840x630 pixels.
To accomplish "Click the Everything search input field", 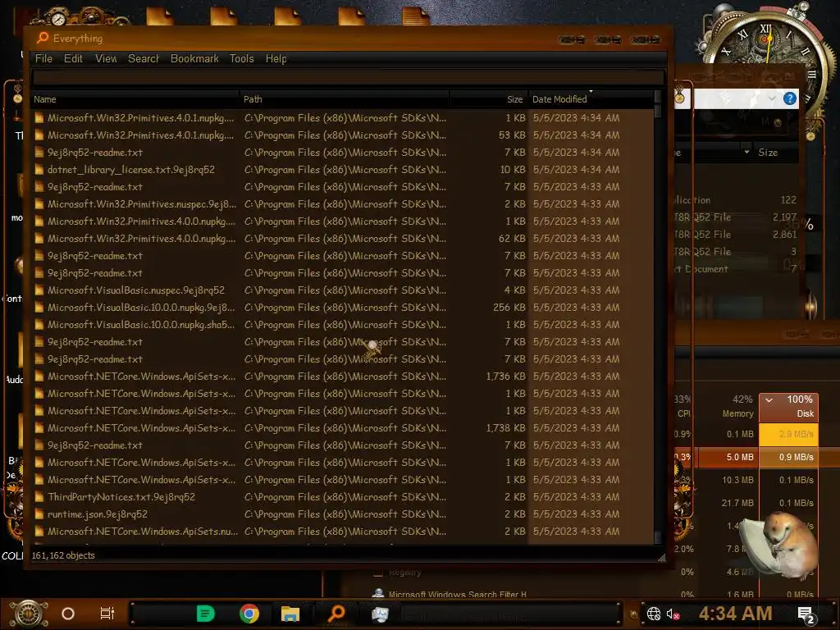I will pos(348,78).
